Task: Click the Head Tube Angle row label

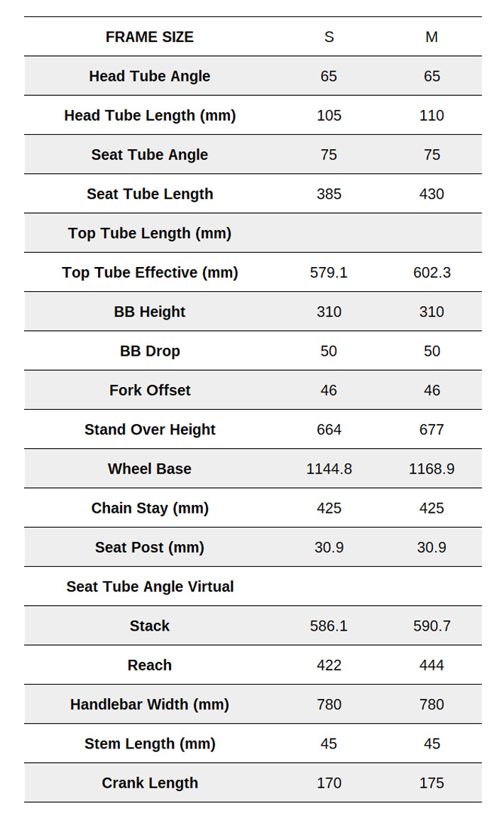Action: pos(150,76)
